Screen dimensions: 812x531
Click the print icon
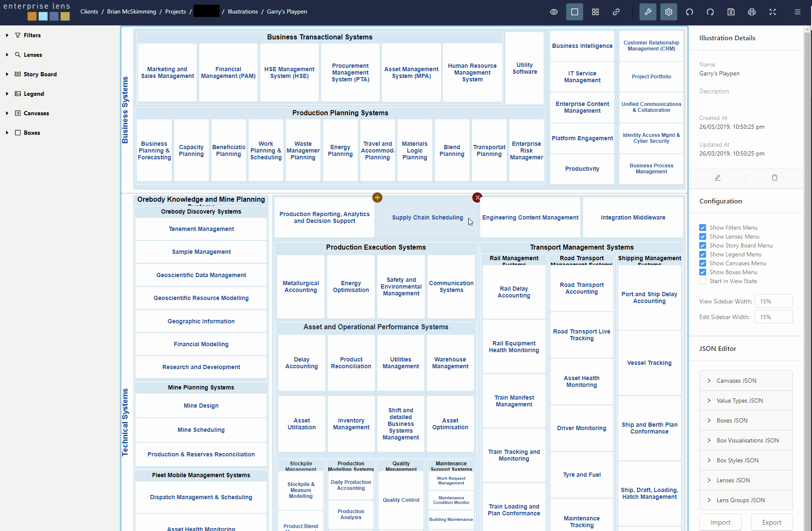[x=752, y=12]
